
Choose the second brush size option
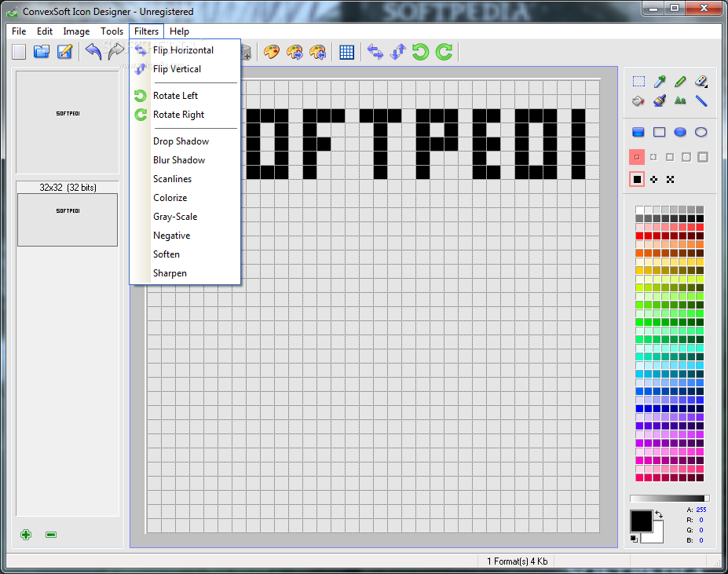[653, 157]
